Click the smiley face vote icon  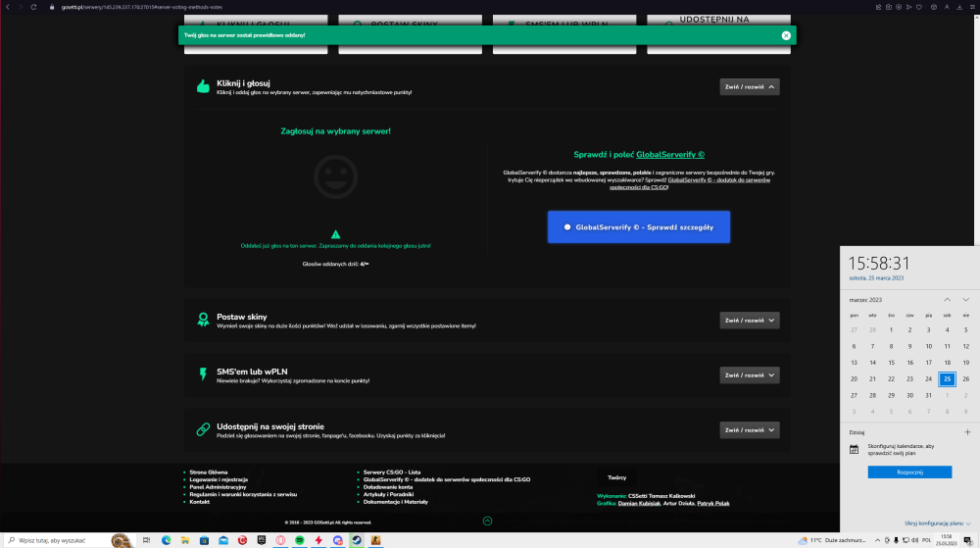tap(335, 177)
